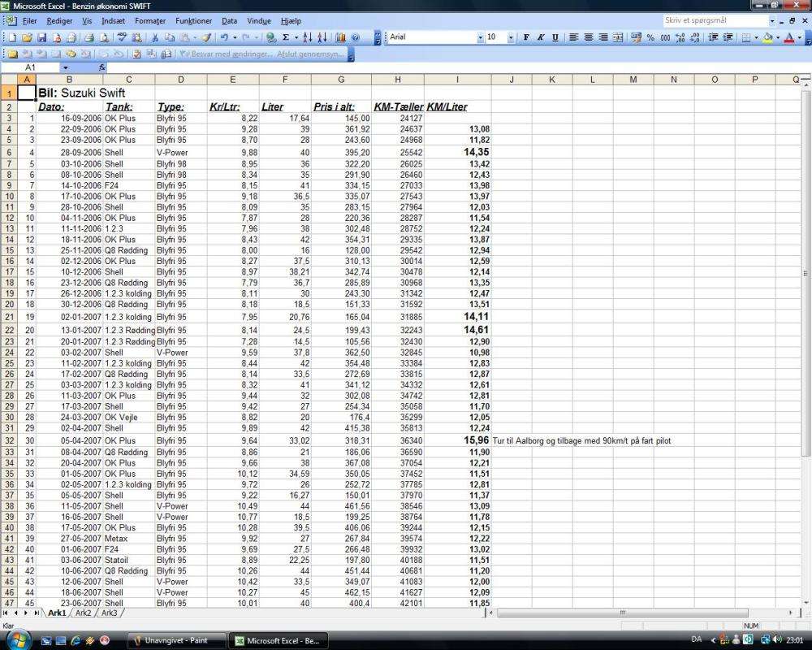Click the yellow fill color bucket

click(767, 37)
